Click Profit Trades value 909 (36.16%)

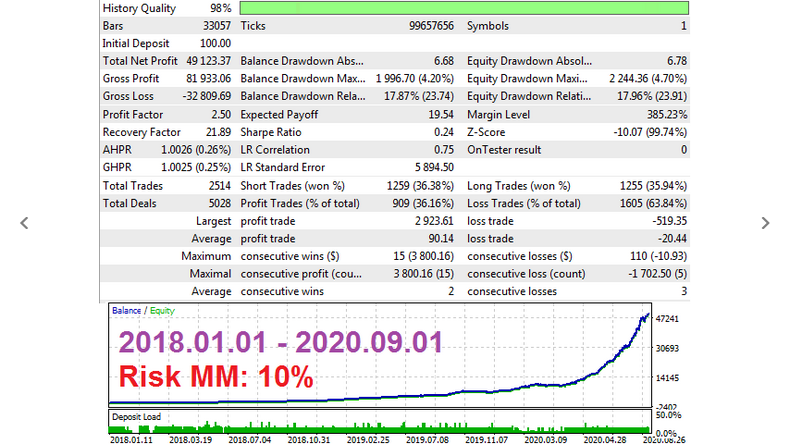point(423,204)
